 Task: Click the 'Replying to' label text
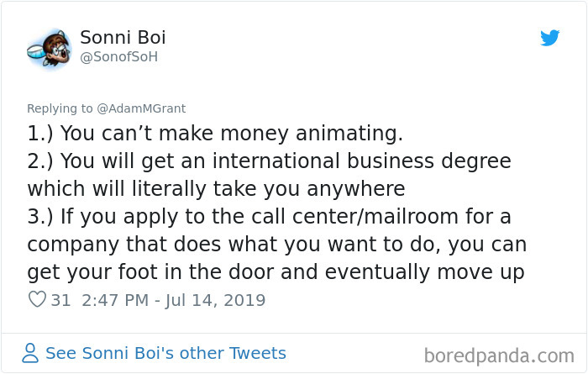[60, 108]
